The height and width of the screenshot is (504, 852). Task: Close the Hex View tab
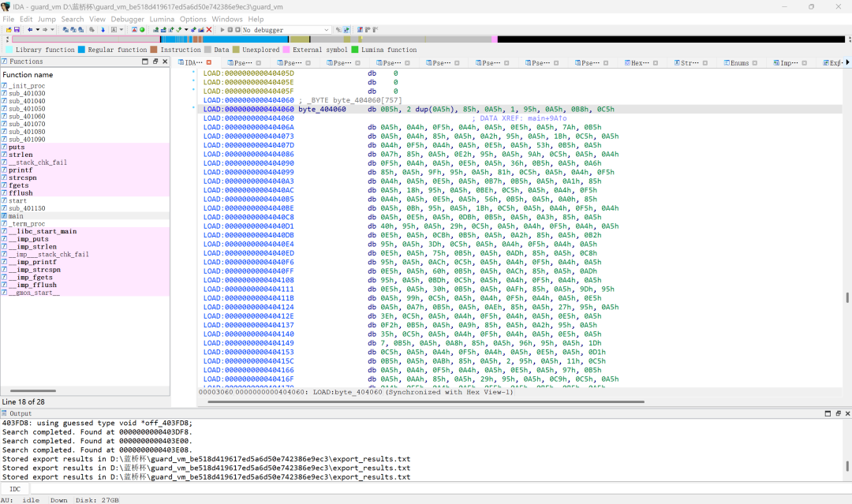(656, 63)
